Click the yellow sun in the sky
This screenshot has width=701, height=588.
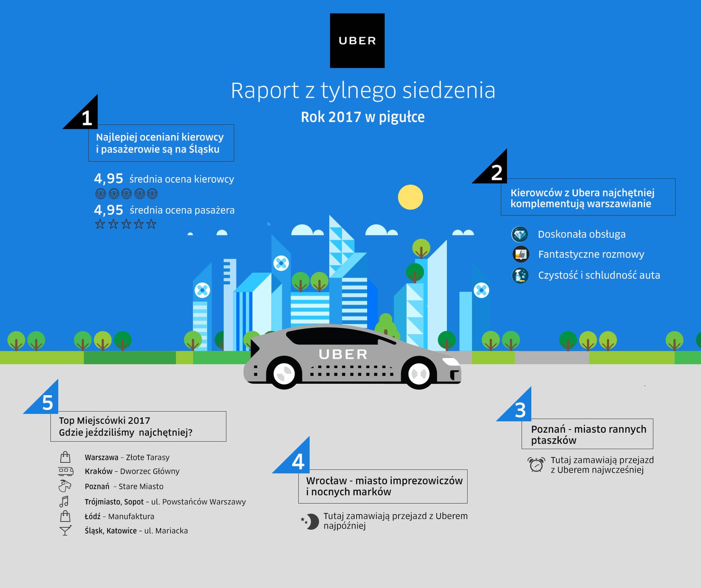coord(410,197)
